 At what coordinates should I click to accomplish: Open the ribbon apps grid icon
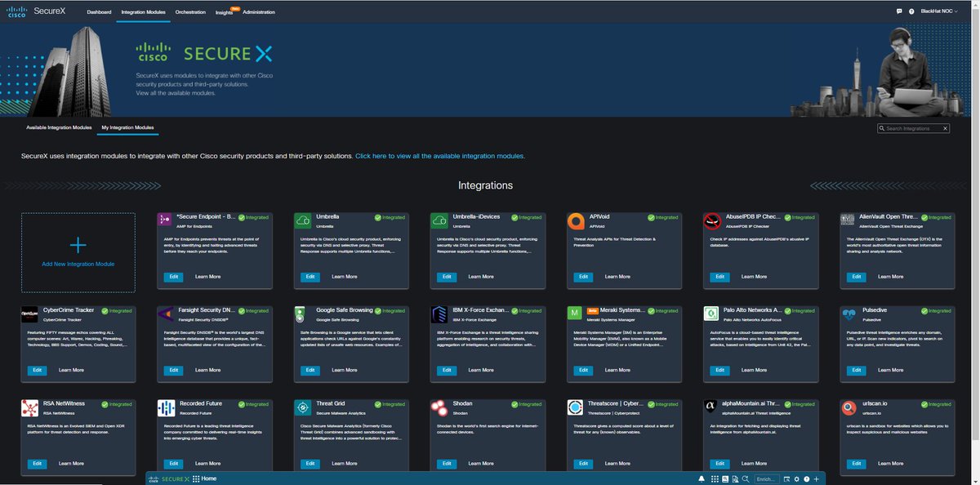click(714, 478)
